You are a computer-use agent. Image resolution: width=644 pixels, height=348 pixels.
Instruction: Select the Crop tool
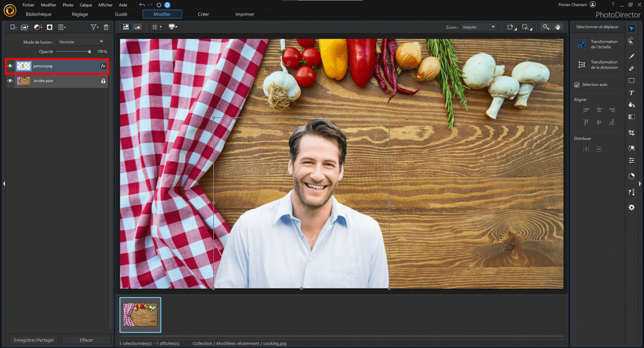pos(631,133)
